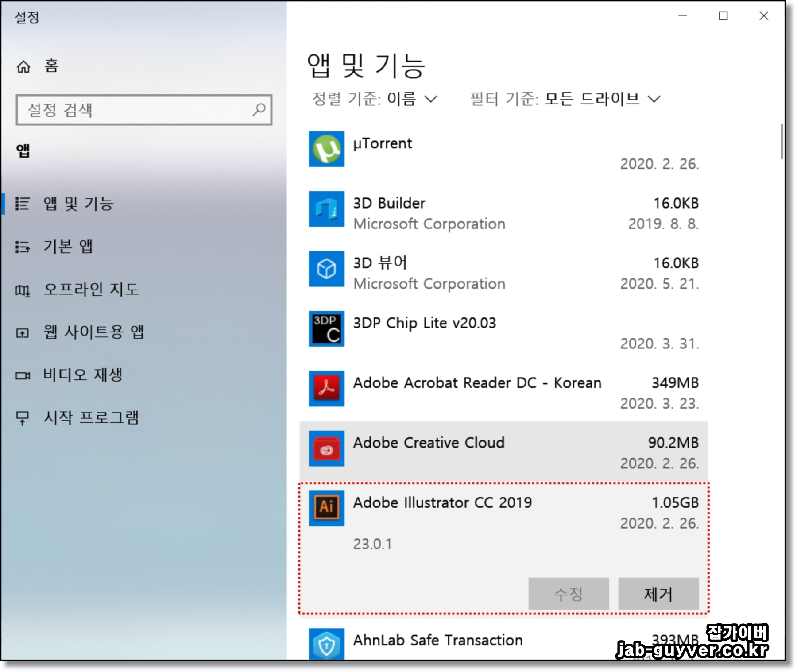Click the 2019. 8. 8. install date
The height and width of the screenshot is (672, 797).
coord(664,224)
